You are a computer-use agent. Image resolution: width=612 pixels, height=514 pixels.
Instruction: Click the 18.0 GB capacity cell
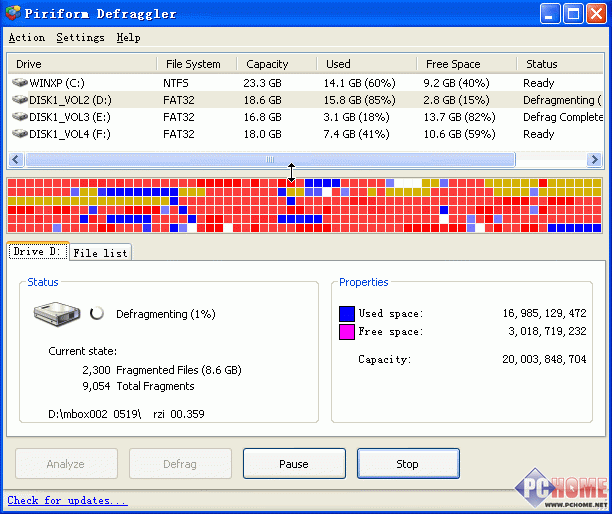(x=262, y=135)
